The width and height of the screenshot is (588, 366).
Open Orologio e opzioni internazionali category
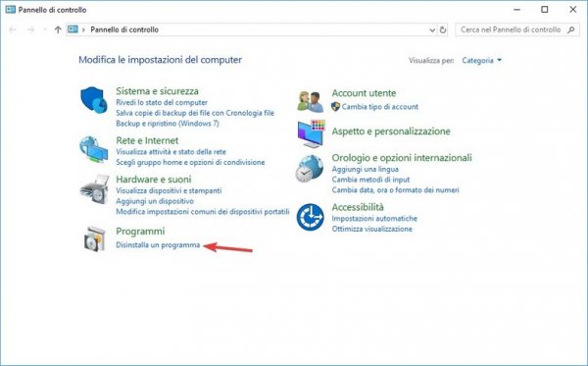point(402,158)
